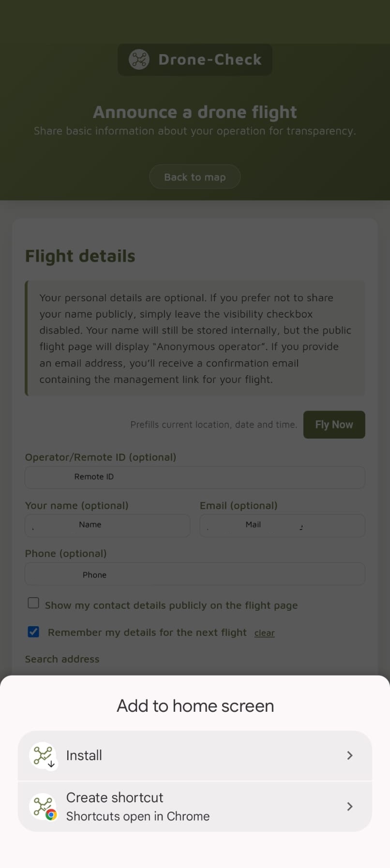
Task: Click the Fly Now button
Action: (x=334, y=424)
